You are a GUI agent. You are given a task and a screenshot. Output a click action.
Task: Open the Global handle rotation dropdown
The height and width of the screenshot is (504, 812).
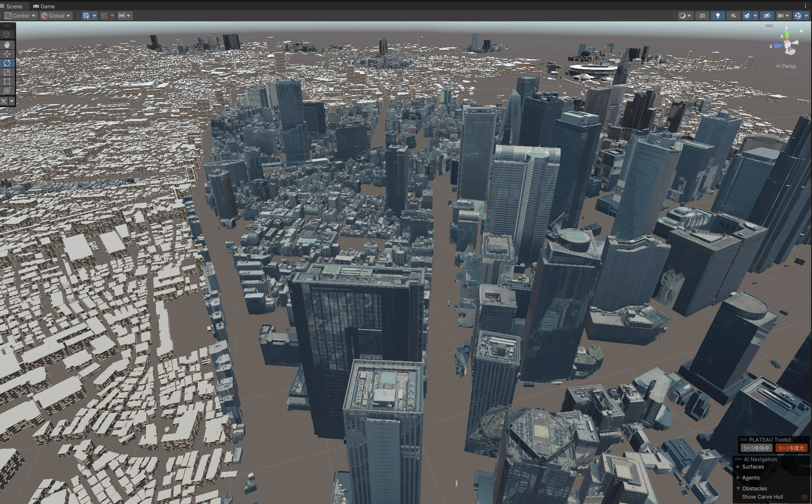click(x=56, y=16)
